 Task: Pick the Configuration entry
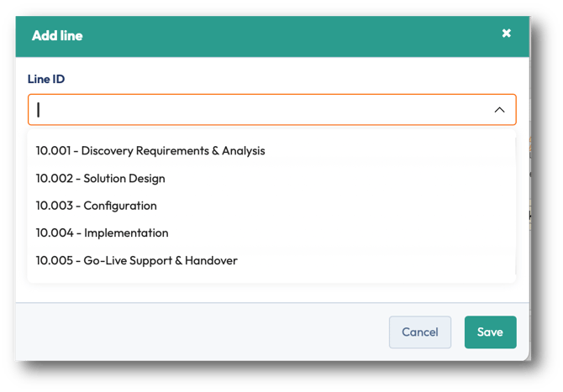(x=97, y=206)
